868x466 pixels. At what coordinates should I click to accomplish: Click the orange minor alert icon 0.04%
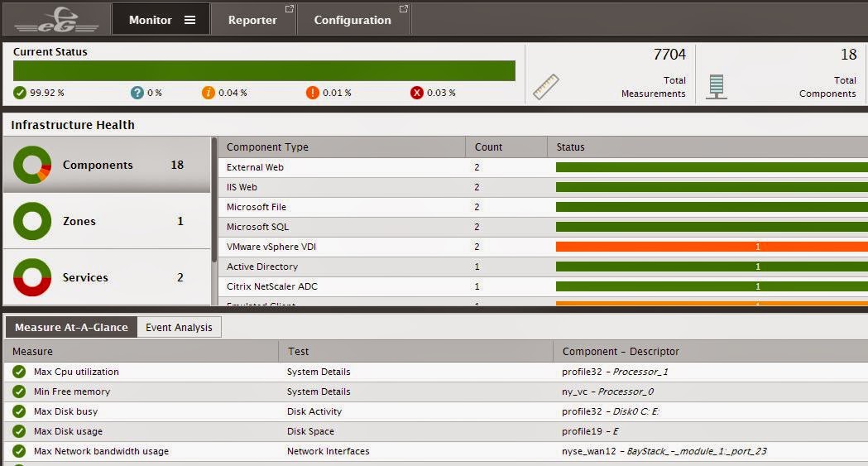(209, 93)
